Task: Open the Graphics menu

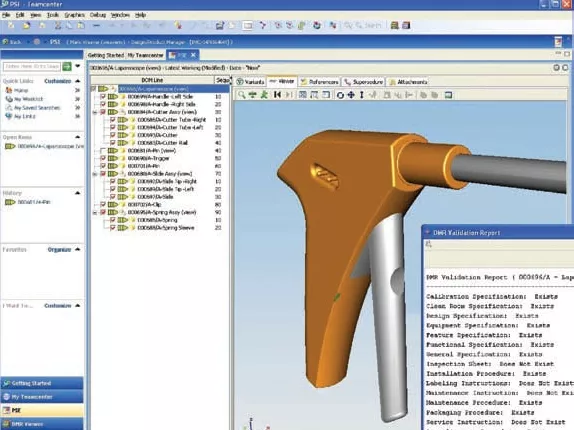Action: (74, 15)
